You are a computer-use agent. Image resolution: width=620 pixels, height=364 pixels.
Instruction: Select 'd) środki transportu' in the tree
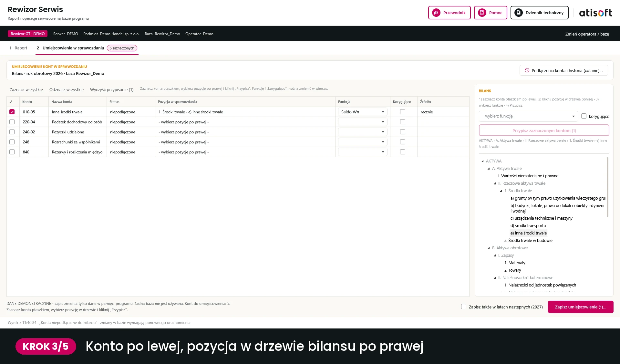click(528, 225)
